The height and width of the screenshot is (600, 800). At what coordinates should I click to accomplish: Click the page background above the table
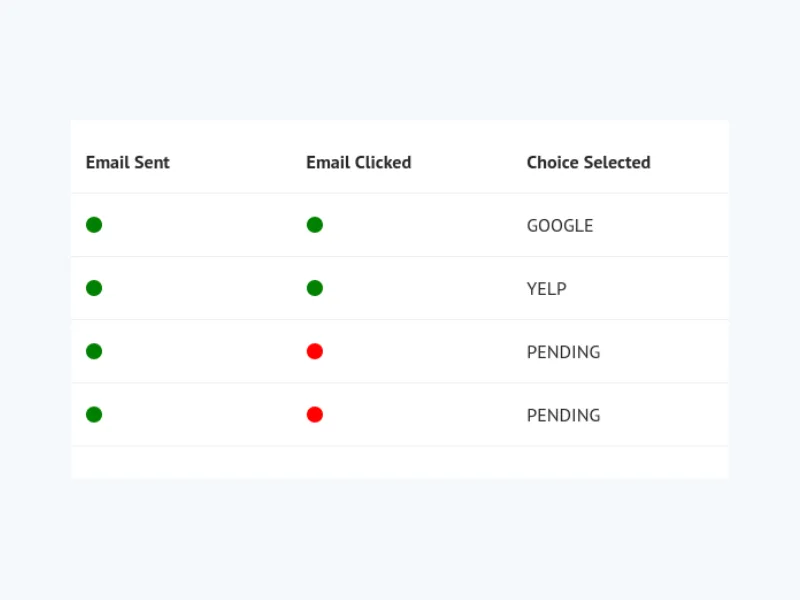pyautogui.click(x=400, y=60)
